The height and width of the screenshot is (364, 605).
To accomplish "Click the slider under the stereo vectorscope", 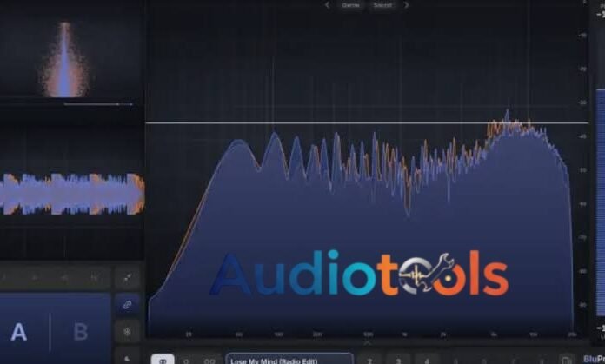I will coord(98,104).
